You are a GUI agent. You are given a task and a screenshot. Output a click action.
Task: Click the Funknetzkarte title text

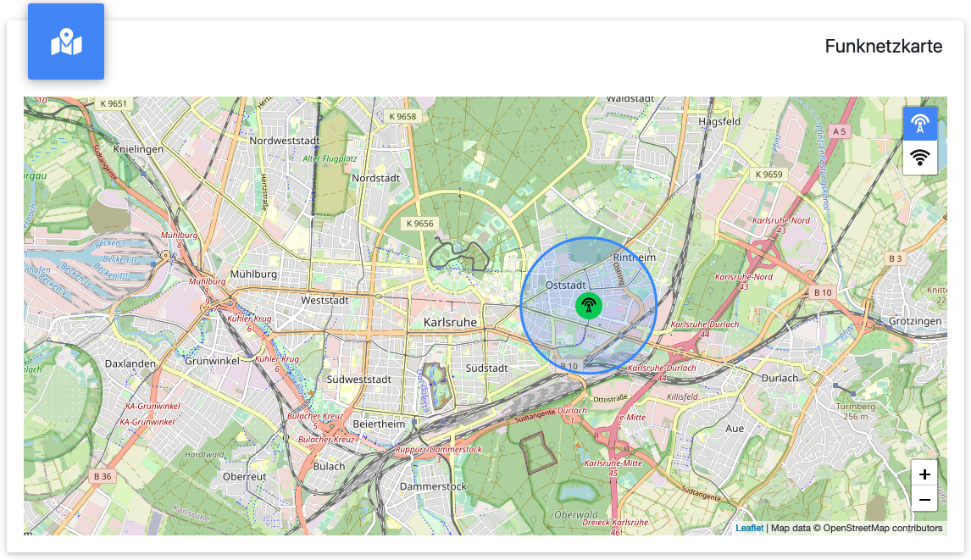point(883,46)
